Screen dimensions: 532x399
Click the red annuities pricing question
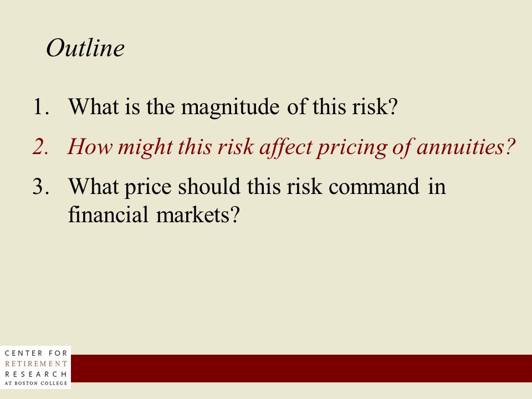(x=291, y=147)
